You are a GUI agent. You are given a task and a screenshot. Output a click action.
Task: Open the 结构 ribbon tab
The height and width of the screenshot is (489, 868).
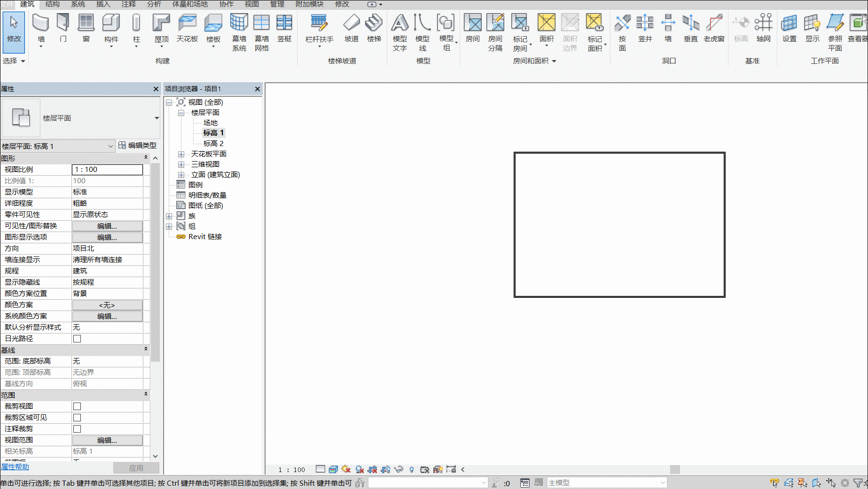click(53, 4)
